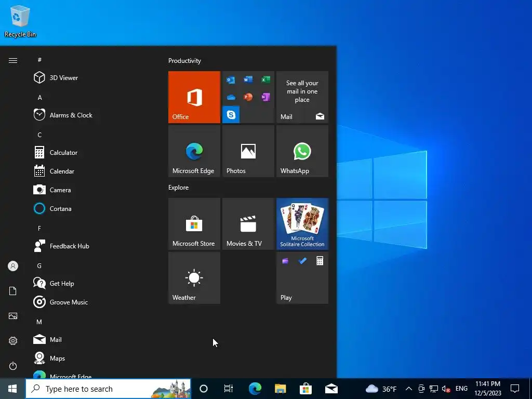Open Microsoft Edge from taskbar
This screenshot has width=532, height=399.
[255, 389]
